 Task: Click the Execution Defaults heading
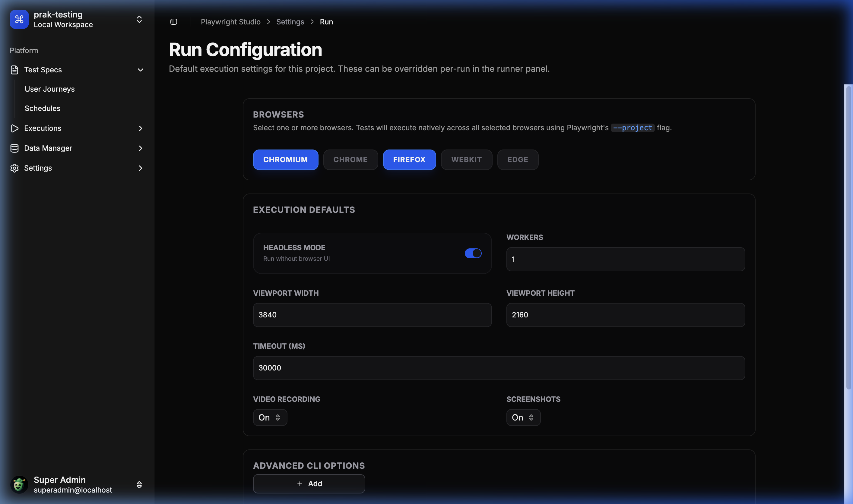coord(304,209)
